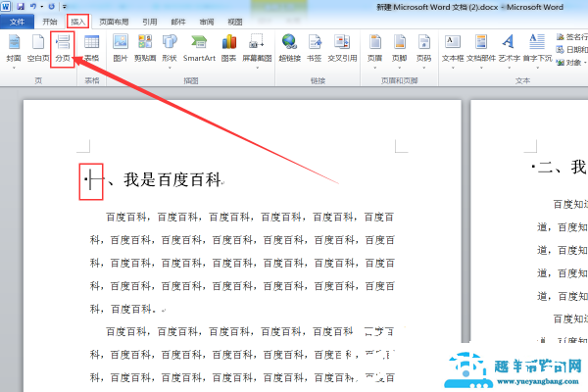Open the 页眉 header options

tap(374, 48)
